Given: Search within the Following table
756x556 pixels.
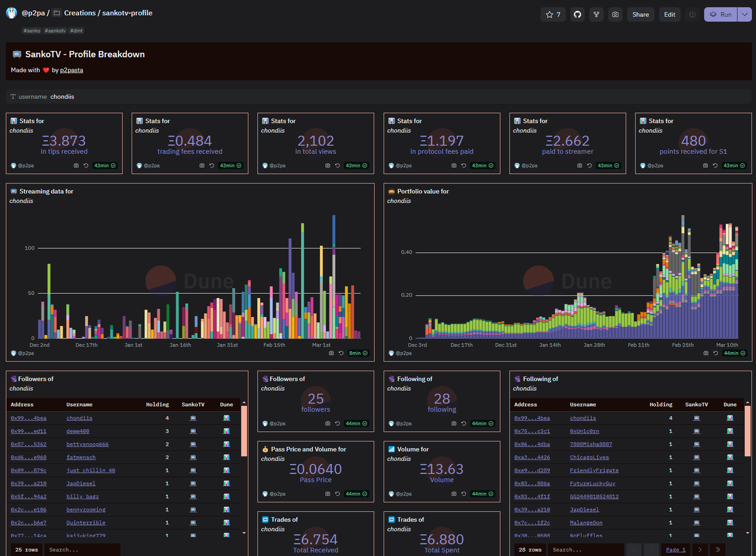Looking at the screenshot, I should 585,549.
